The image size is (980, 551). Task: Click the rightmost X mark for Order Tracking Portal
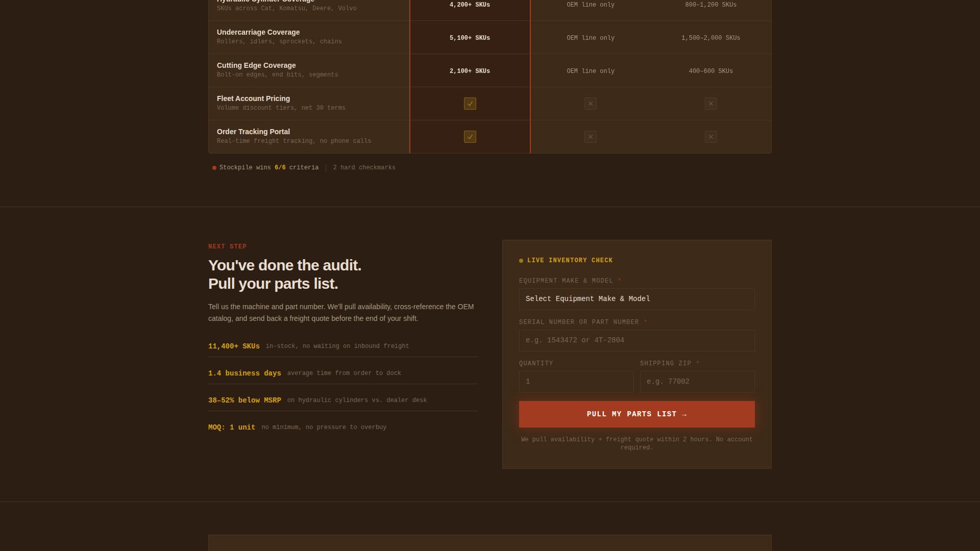point(710,137)
